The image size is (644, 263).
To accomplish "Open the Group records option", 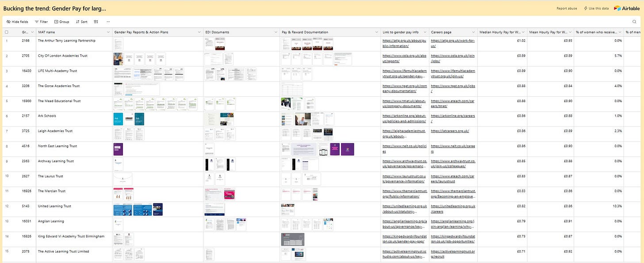I will 62,22.
